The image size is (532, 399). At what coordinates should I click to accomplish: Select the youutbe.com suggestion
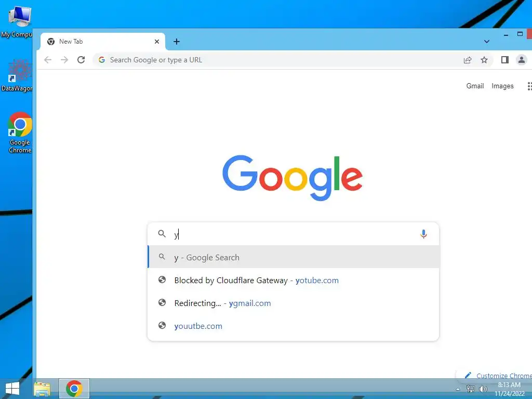click(294, 326)
